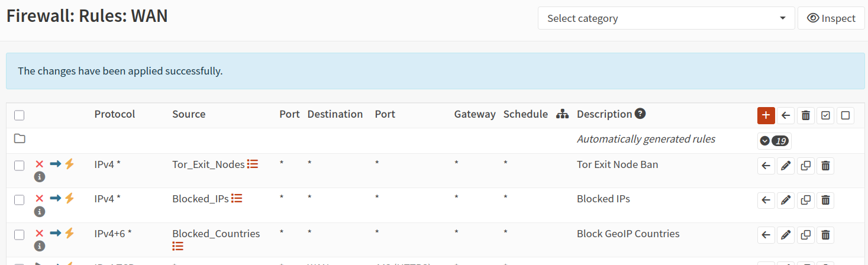
Task: Click the folder icon for automatically generated rules
Action: tap(20, 139)
